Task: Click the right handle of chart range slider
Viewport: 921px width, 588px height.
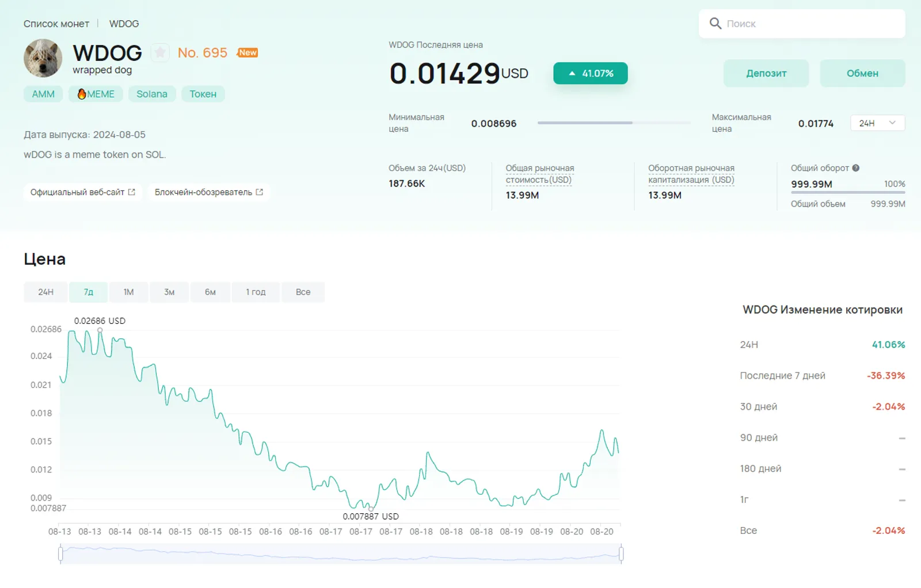Action: click(x=621, y=554)
